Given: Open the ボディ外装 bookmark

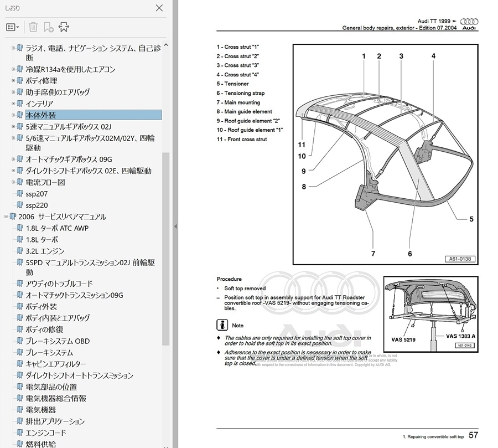Looking at the screenshot, I should tap(41, 306).
